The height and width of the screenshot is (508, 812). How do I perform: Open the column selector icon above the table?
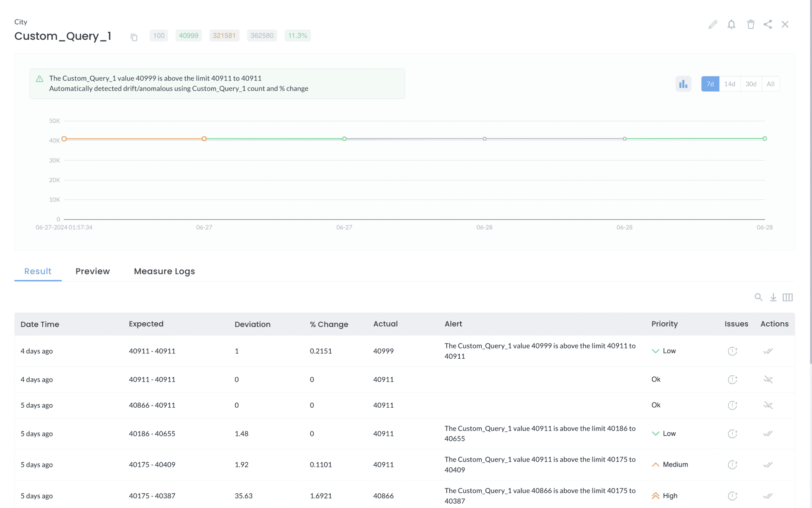pyautogui.click(x=788, y=297)
